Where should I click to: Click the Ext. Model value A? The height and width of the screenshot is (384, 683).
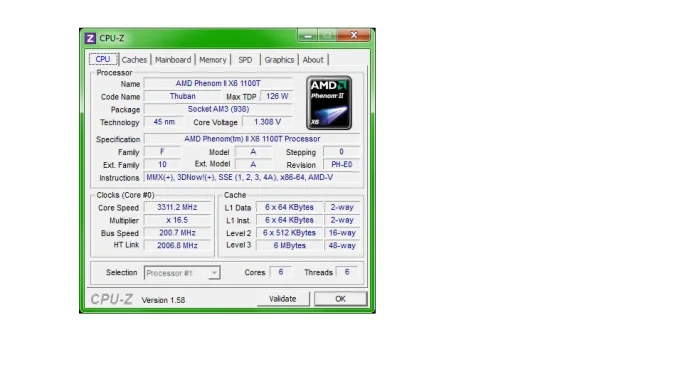(x=253, y=165)
